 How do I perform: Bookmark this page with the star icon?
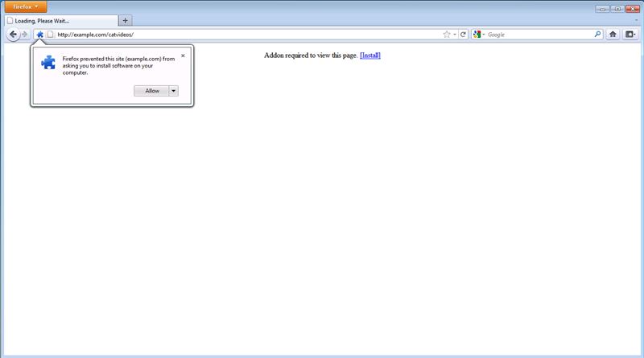tap(447, 35)
